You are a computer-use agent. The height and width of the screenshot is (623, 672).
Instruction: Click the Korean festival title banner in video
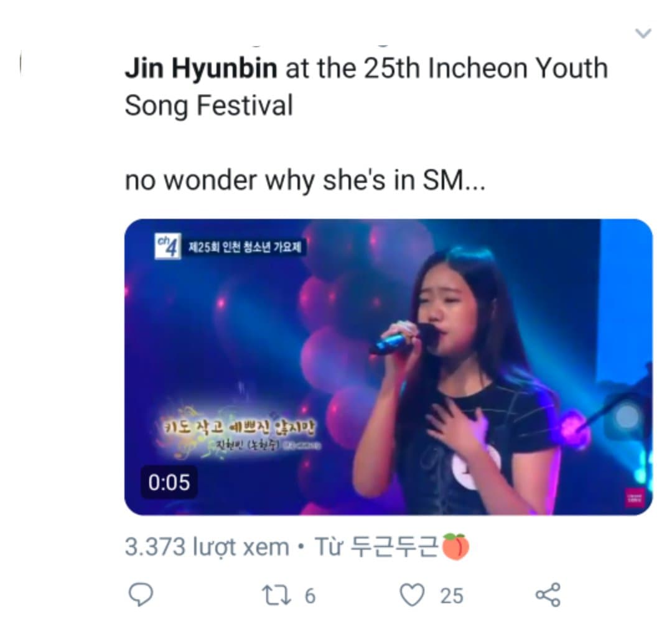(245, 247)
